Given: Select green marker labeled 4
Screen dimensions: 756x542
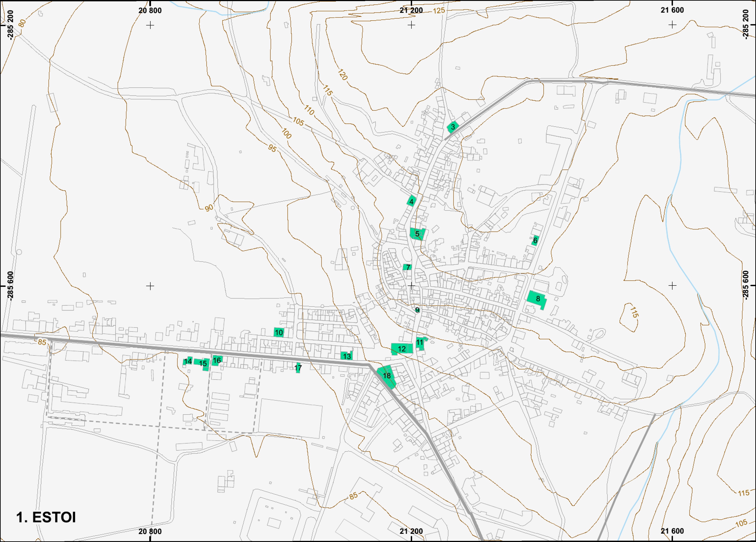Looking at the screenshot, I should [x=411, y=201].
